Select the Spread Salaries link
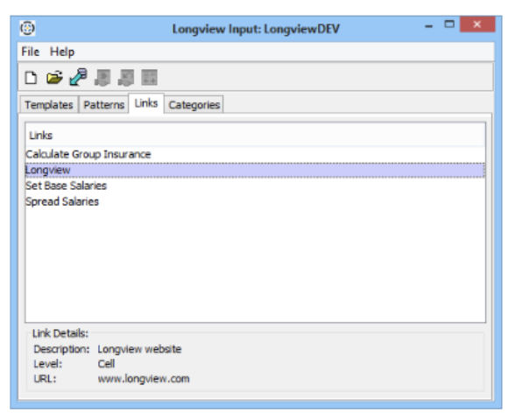Image resolution: width=529 pixels, height=420 pixels. (62, 202)
